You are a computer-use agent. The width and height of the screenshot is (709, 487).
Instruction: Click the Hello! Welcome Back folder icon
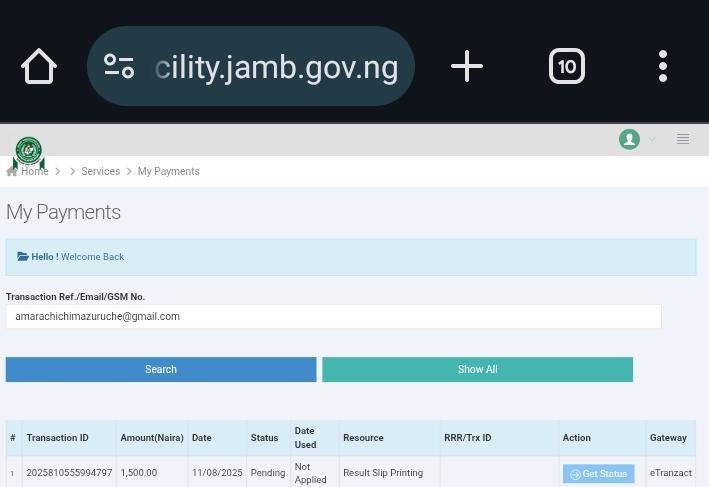point(23,256)
